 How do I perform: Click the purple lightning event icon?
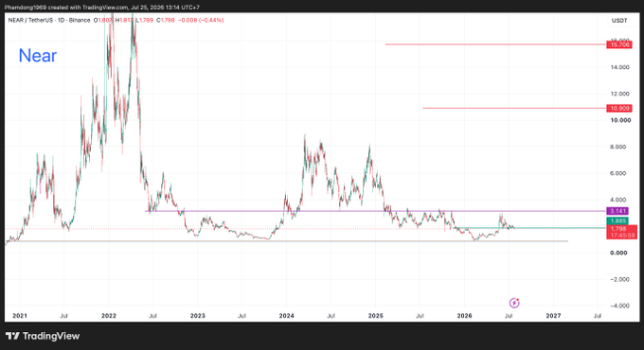pos(514,303)
